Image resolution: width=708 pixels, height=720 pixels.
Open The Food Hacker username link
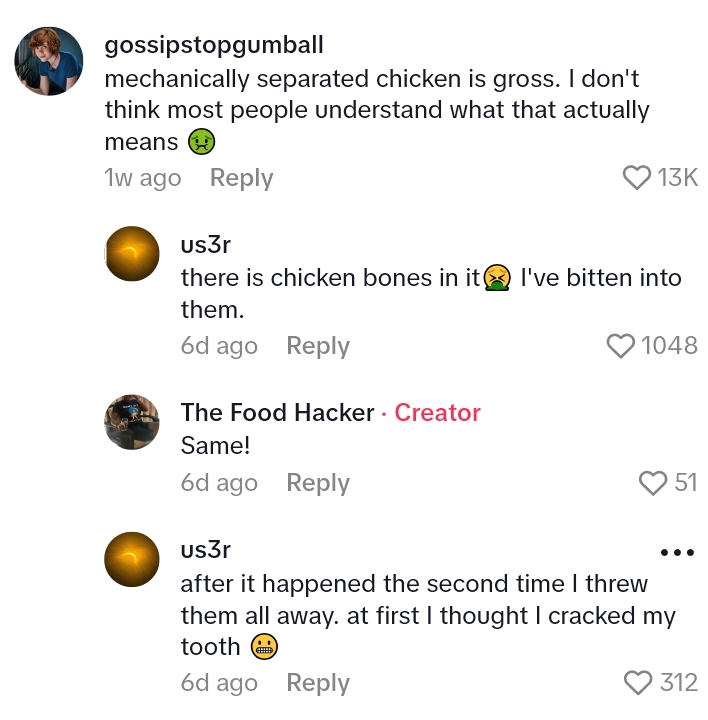pos(277,413)
